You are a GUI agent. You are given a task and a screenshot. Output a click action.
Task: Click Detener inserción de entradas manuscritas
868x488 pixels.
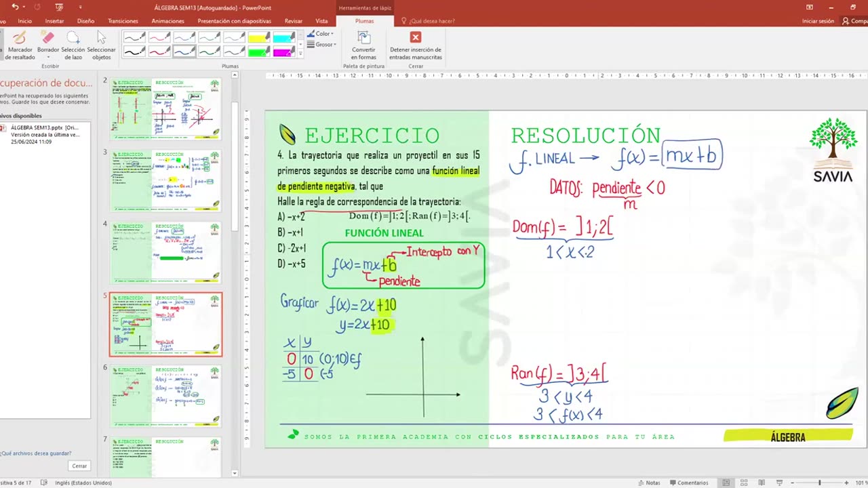416,45
